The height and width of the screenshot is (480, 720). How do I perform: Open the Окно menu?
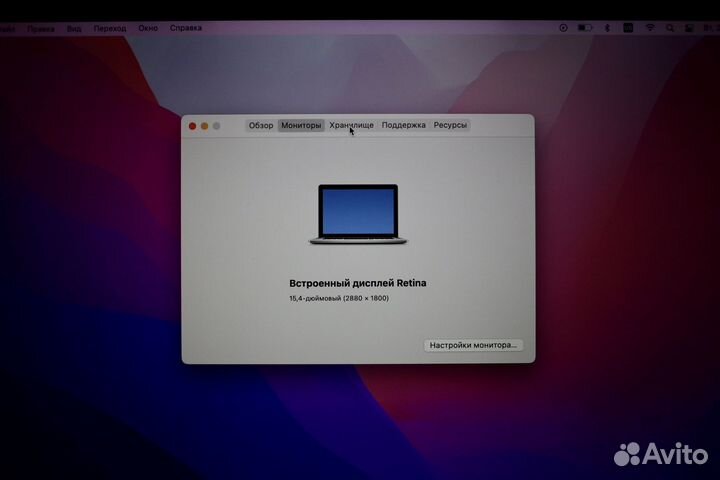pos(148,28)
